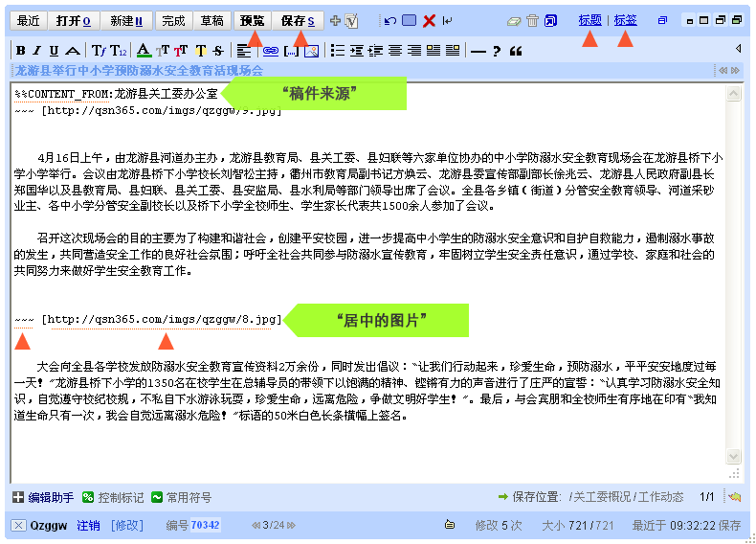Viewport: 756px width, 544px height.
Task: Collapse toolbar using the right-side triangle arrow
Action: (738, 48)
